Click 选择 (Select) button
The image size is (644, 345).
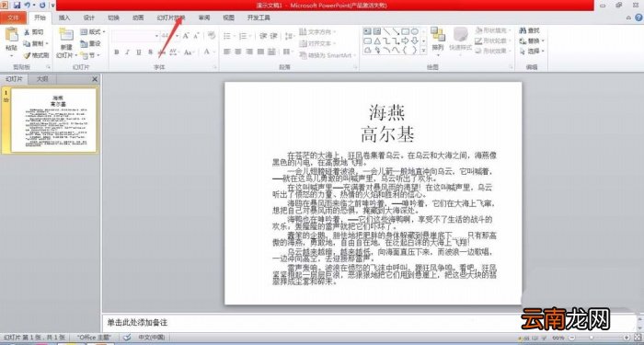coord(532,52)
